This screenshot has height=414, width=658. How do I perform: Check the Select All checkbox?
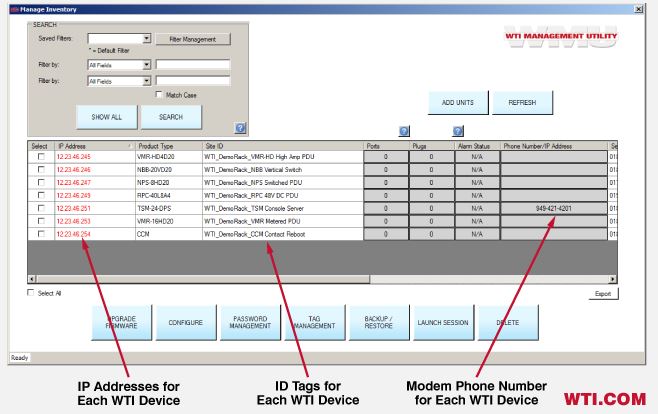(31, 293)
